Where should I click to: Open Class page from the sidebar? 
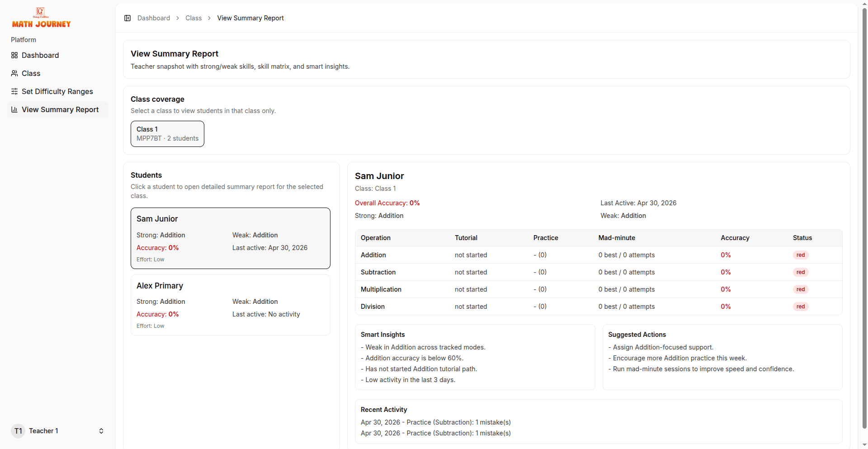tap(58, 73)
